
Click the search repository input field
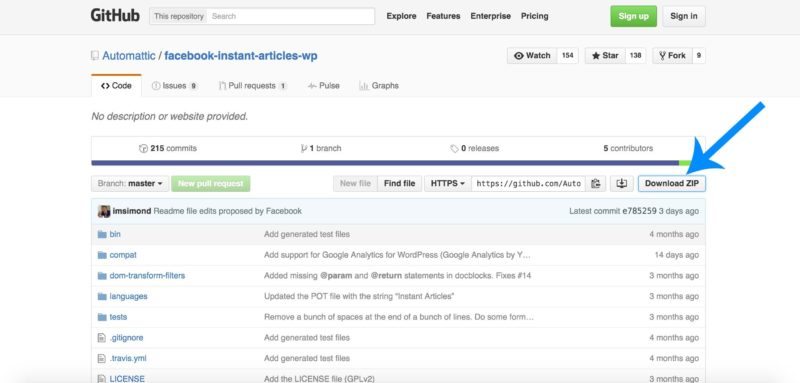[x=291, y=16]
